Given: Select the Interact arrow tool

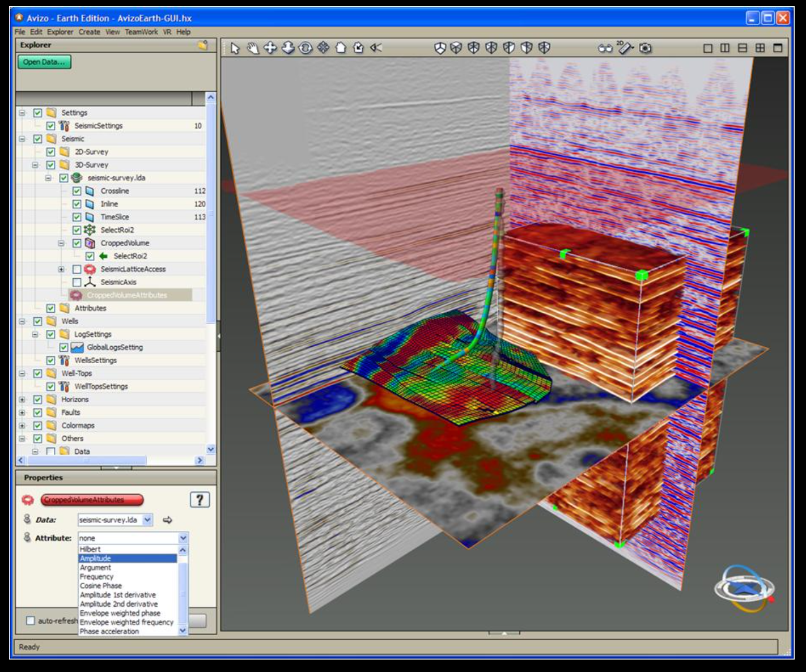Looking at the screenshot, I should pos(235,49).
